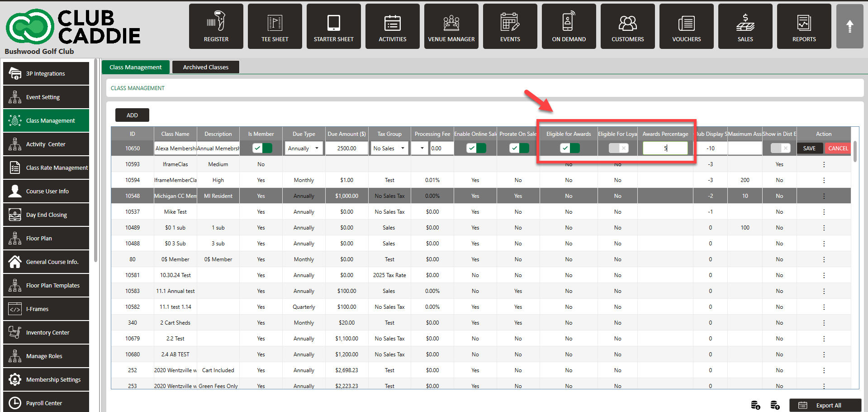Enable the Eligible For Loyalty switch
The image size is (868, 412).
(x=618, y=148)
